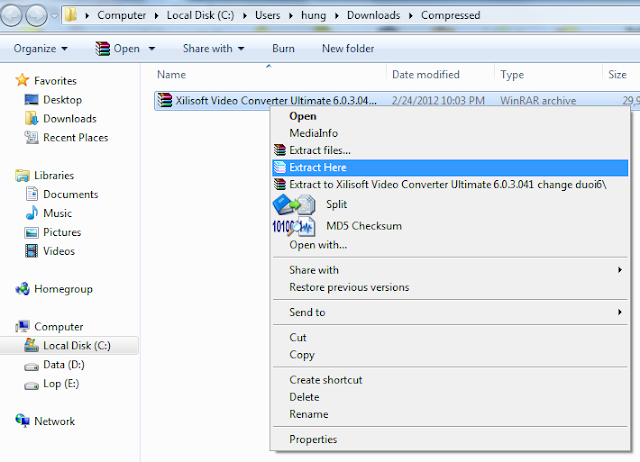
Task: Choose Cut in the context menu
Action: click(450, 338)
